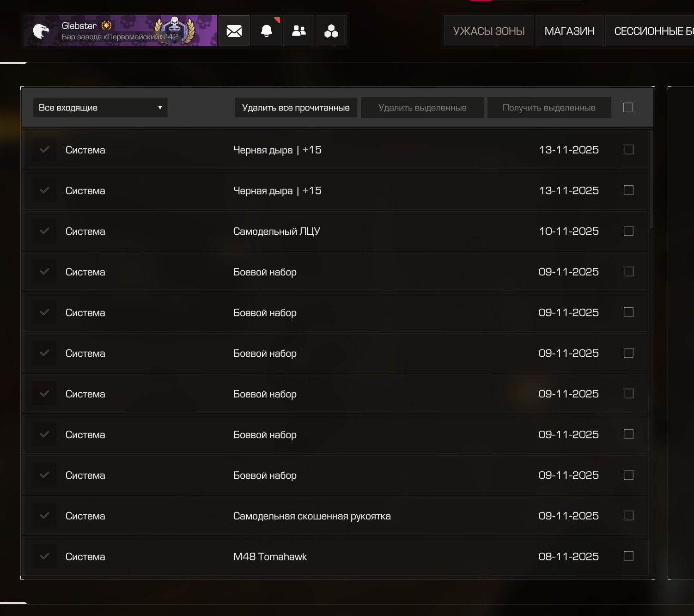This screenshot has width=694, height=616.
Task: Open the friends group icon
Action: (299, 31)
